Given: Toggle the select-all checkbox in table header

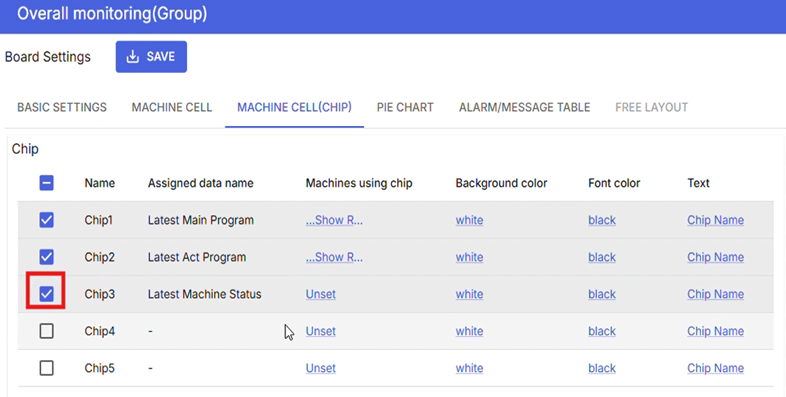Looking at the screenshot, I should click(47, 183).
